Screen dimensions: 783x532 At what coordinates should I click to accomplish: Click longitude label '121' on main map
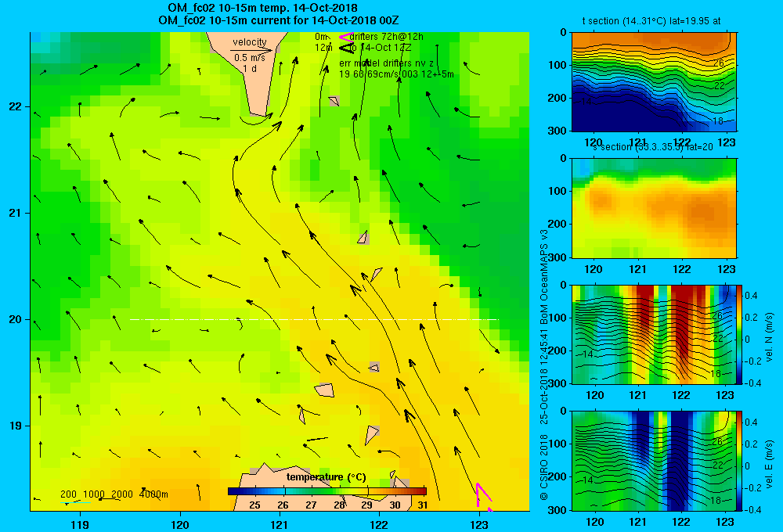point(280,524)
